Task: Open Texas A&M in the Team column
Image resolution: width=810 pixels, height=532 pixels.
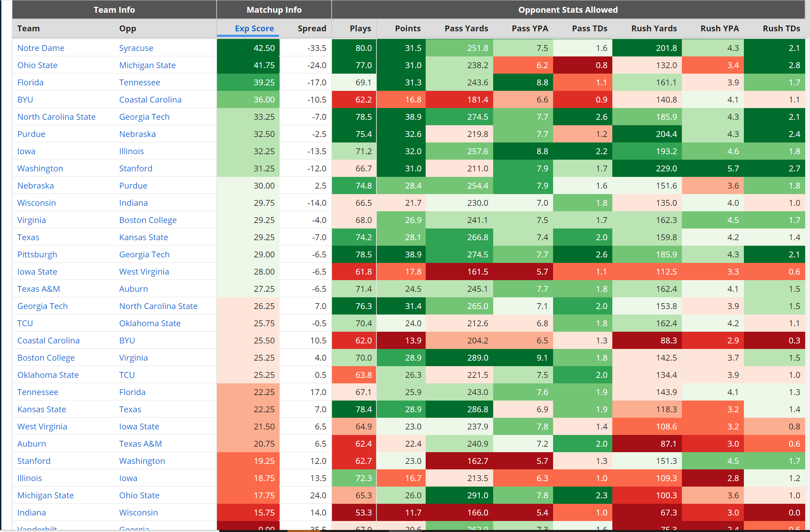Action: pos(39,289)
